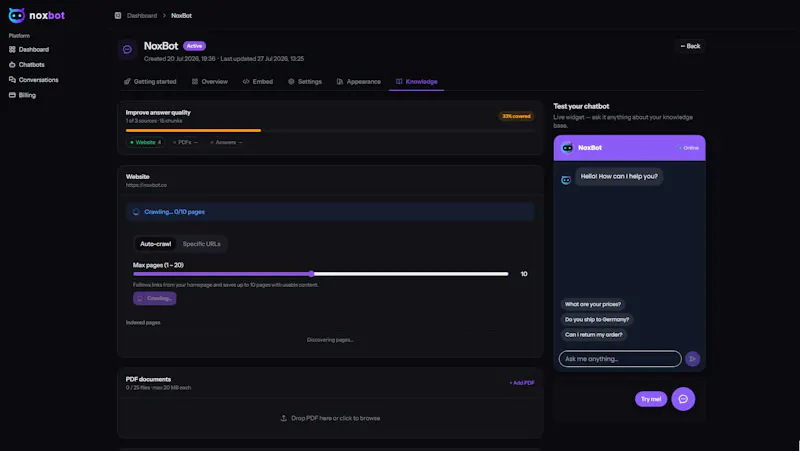Click the Active status badge
800x451 pixels.
click(194, 46)
